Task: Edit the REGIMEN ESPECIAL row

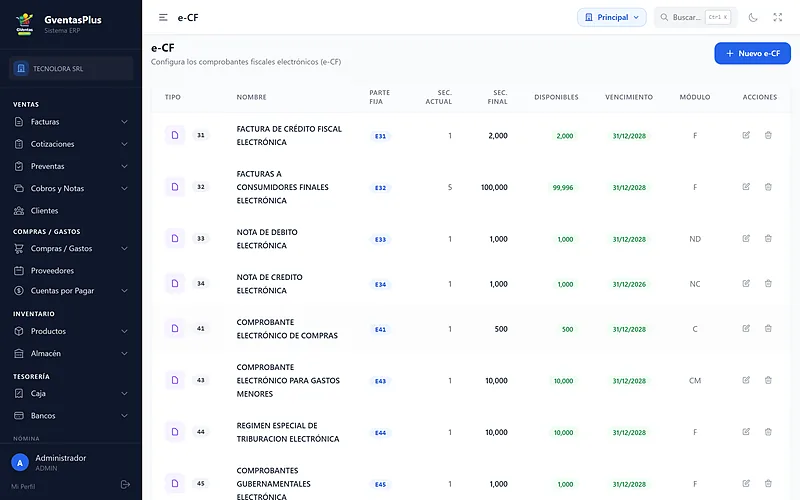Action: point(746,432)
